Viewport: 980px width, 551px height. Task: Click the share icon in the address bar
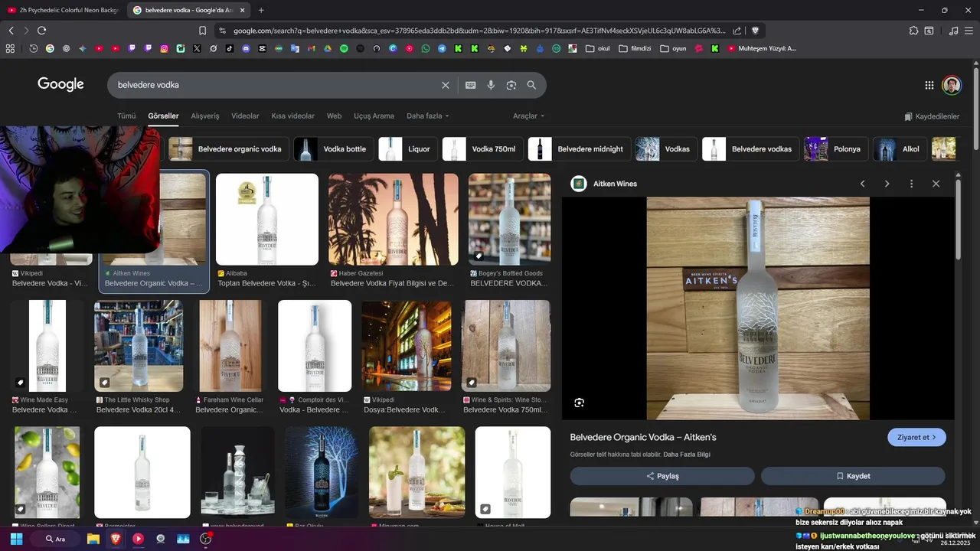tap(737, 31)
